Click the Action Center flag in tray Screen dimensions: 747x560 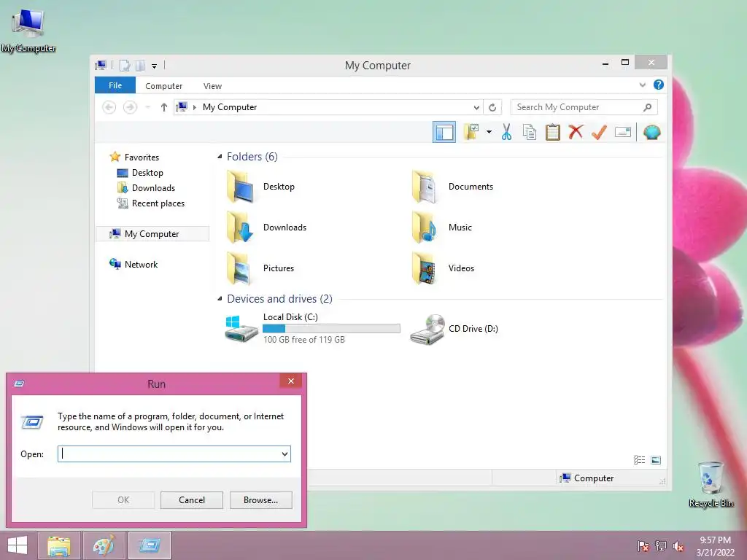(643, 546)
